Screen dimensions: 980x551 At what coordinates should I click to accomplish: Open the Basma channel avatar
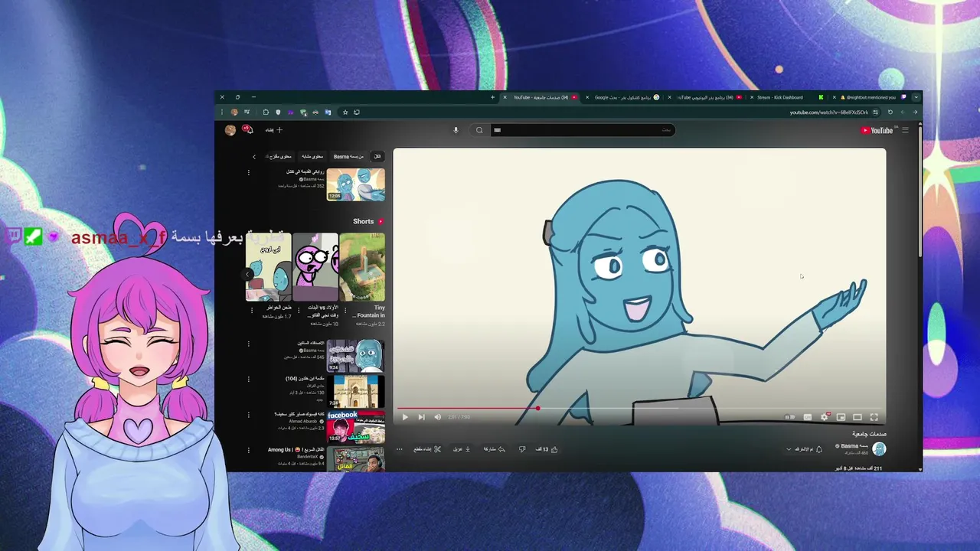(879, 449)
